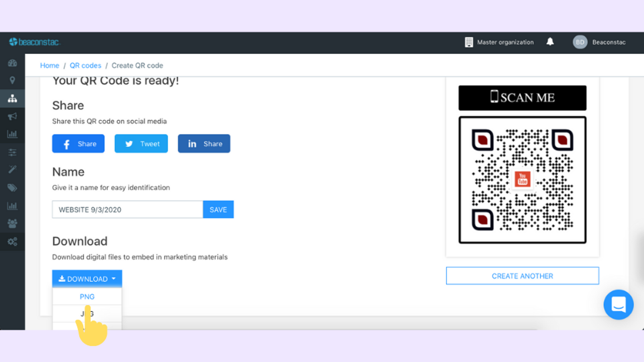Open the tags icon in sidebar
Image resolution: width=644 pixels, height=362 pixels.
pyautogui.click(x=12, y=188)
